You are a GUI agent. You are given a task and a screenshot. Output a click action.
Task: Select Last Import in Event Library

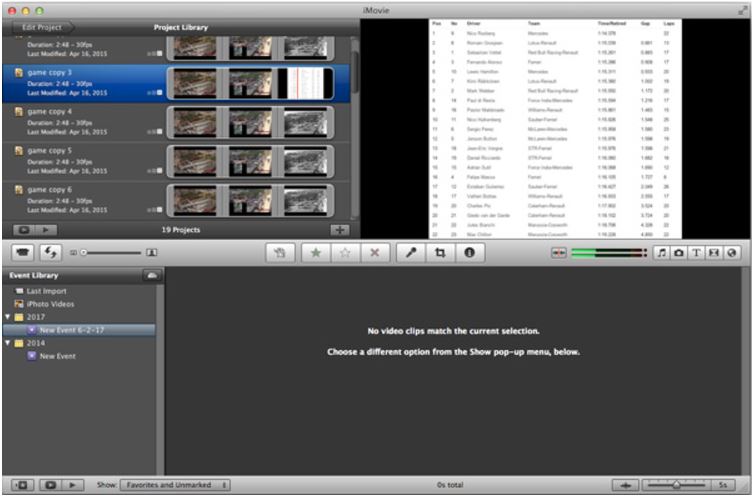point(79,291)
